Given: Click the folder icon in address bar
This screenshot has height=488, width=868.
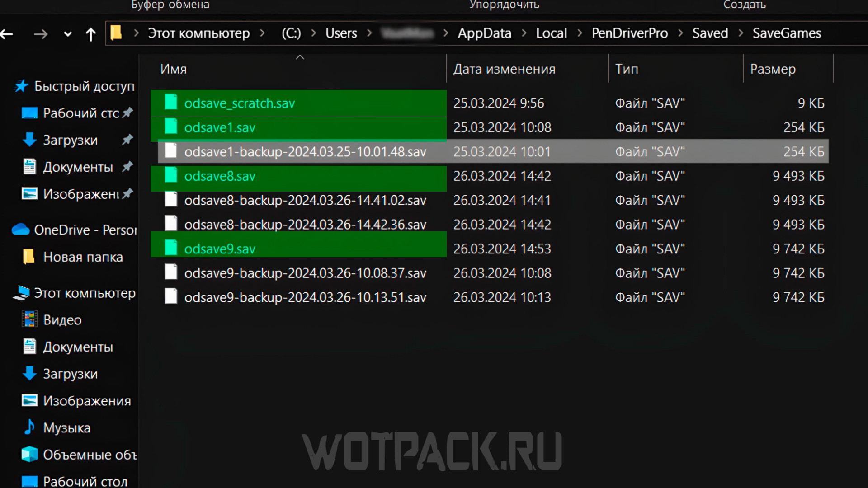Looking at the screenshot, I should (x=116, y=33).
